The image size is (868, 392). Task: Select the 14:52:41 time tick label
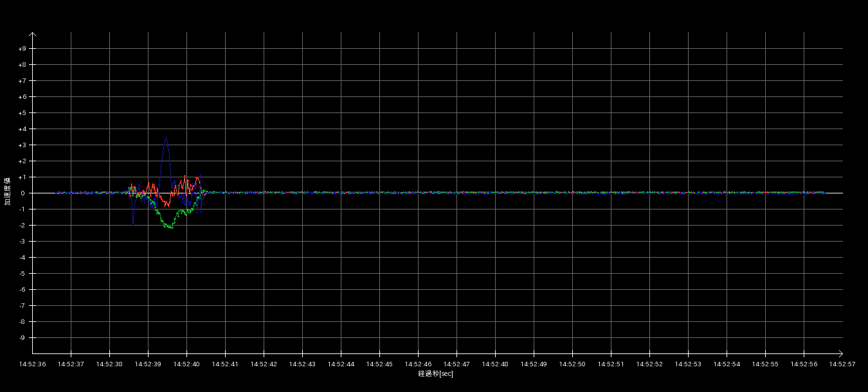225,364
